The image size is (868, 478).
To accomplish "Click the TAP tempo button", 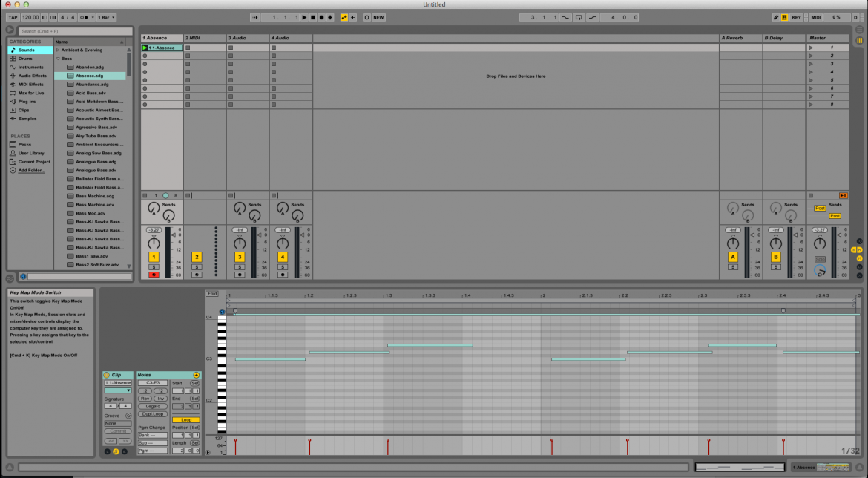I will (x=13, y=17).
